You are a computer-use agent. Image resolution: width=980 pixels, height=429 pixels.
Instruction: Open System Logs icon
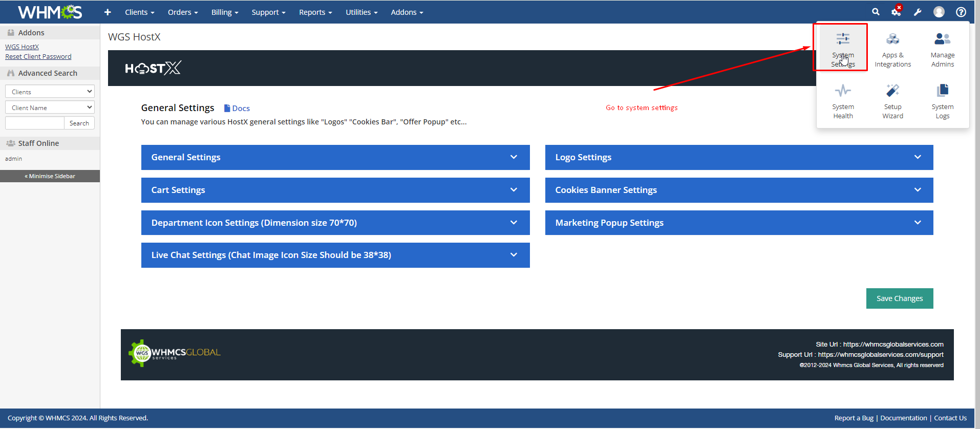(x=942, y=101)
